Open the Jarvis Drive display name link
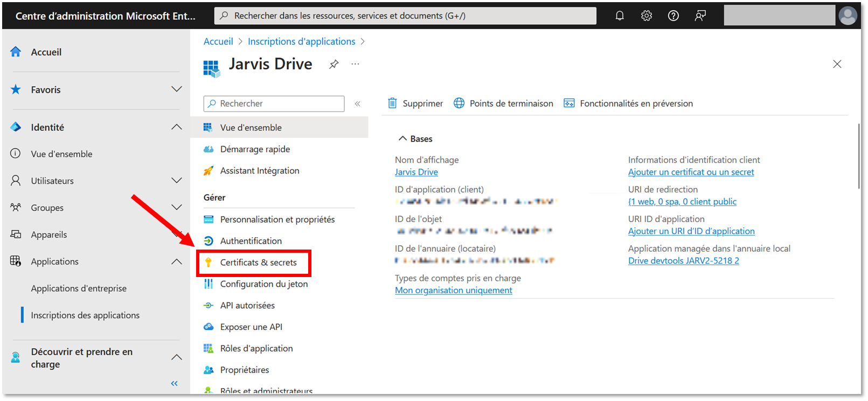The width and height of the screenshot is (868, 401). (416, 172)
